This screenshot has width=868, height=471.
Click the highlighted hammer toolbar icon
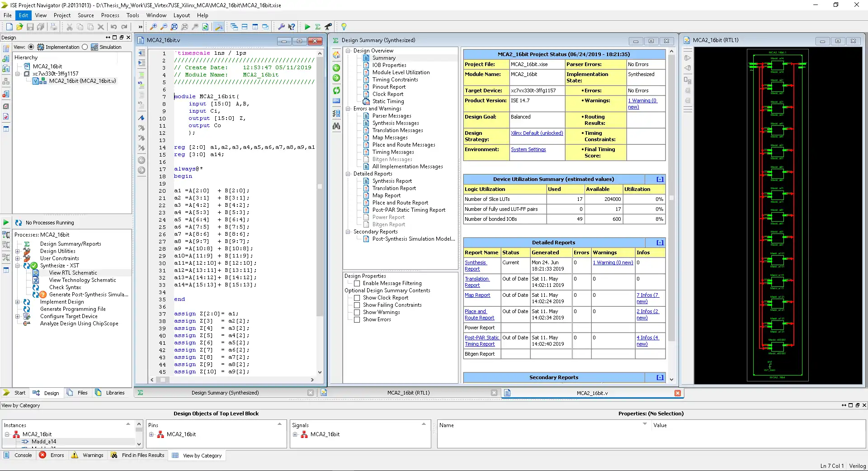tap(218, 27)
